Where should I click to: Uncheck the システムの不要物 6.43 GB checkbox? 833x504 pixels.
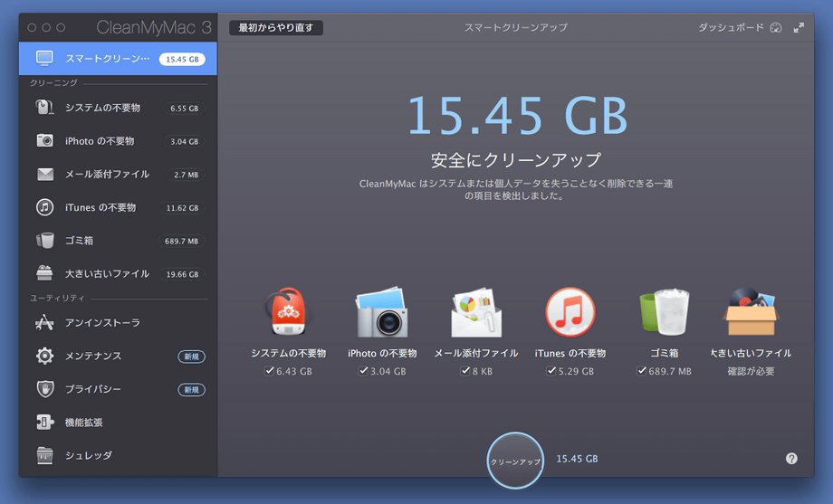click(269, 371)
